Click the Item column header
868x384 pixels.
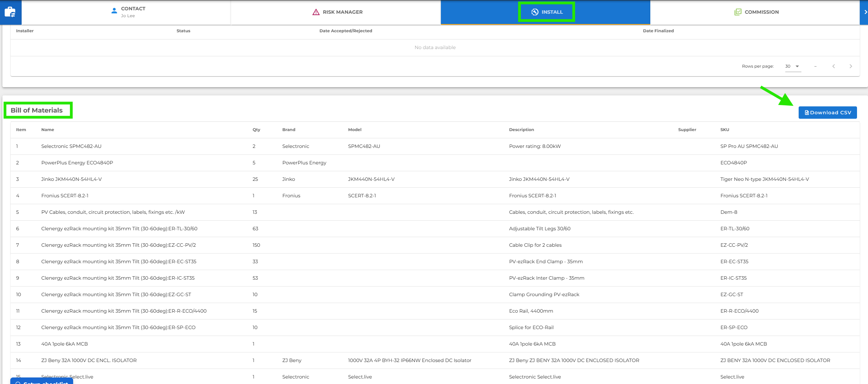click(x=21, y=130)
